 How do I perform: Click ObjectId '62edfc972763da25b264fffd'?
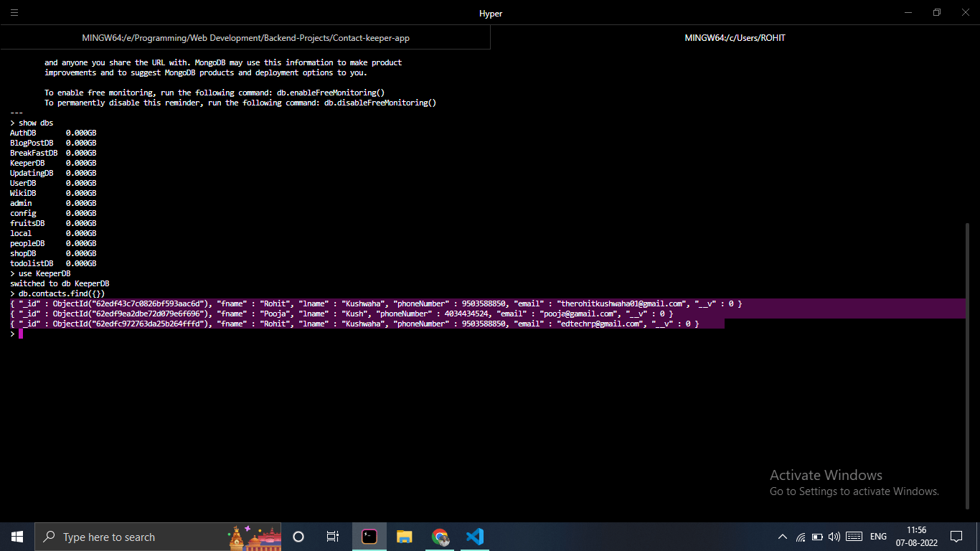[x=148, y=324]
